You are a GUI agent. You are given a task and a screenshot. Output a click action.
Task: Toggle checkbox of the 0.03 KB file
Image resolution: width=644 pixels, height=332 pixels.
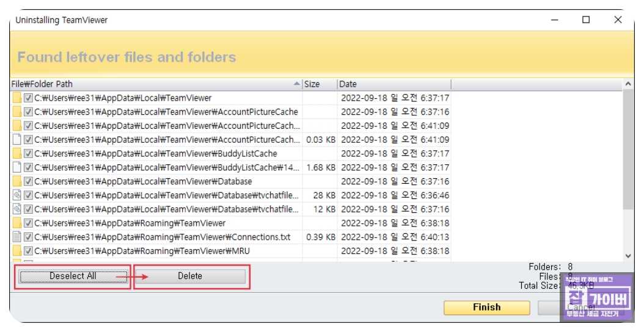click(x=28, y=140)
